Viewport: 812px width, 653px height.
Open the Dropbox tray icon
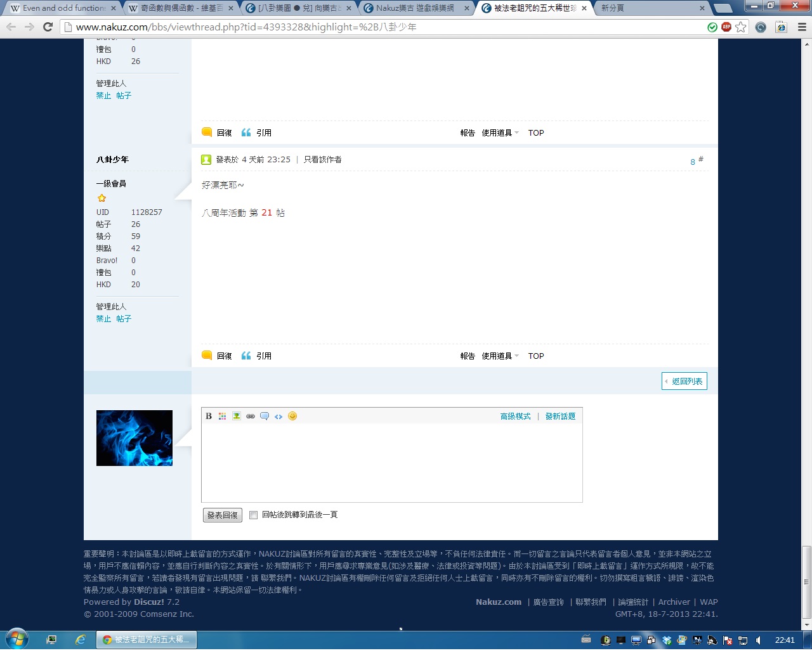click(667, 640)
